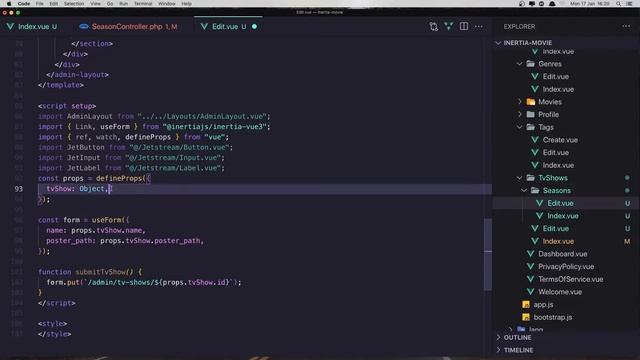Image resolution: width=640 pixels, height=360 pixels.
Task: Open Edit.vue under Tags
Action: [556, 152]
